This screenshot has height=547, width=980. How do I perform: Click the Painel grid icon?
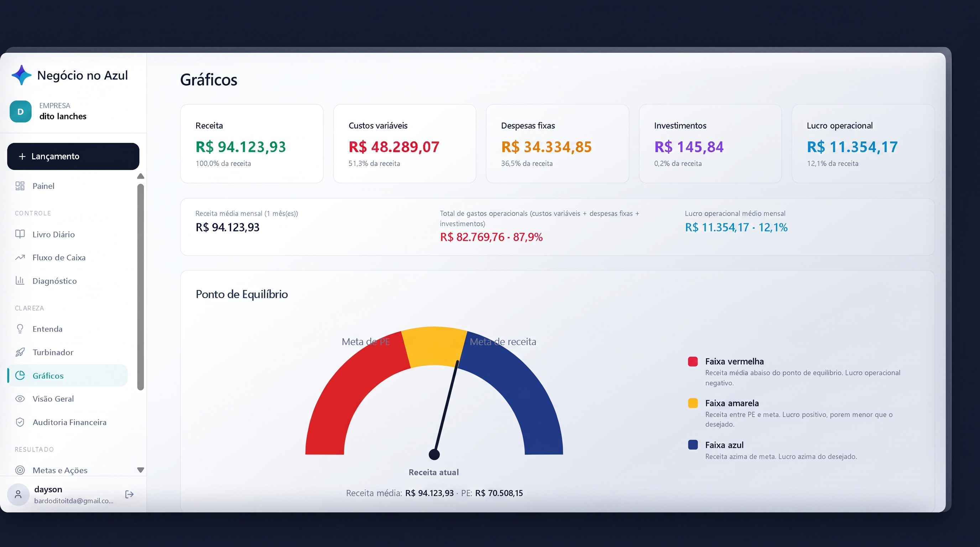tap(20, 186)
